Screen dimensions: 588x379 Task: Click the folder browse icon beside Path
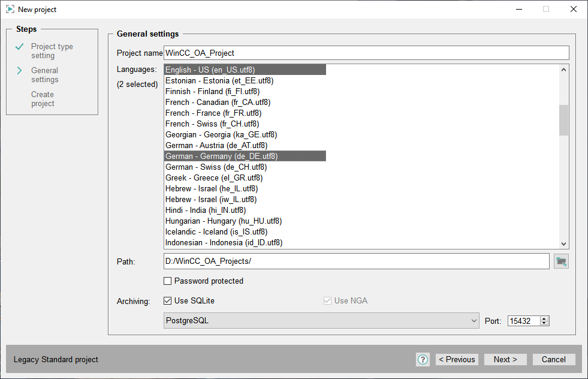point(561,261)
